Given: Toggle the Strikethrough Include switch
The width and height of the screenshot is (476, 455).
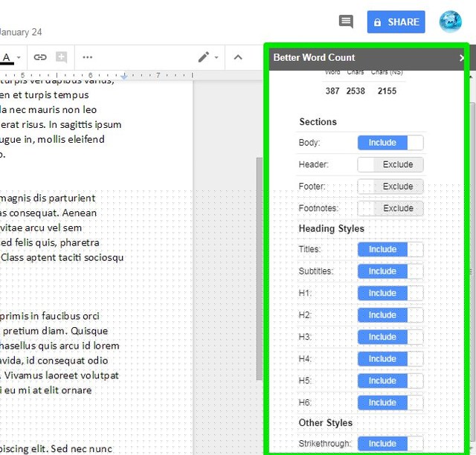Looking at the screenshot, I should tap(390, 443).
